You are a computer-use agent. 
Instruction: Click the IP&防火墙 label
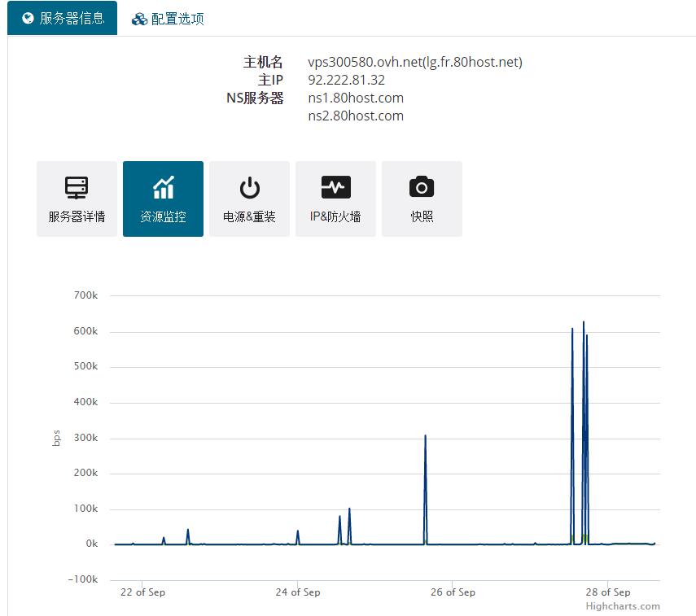coord(335,216)
